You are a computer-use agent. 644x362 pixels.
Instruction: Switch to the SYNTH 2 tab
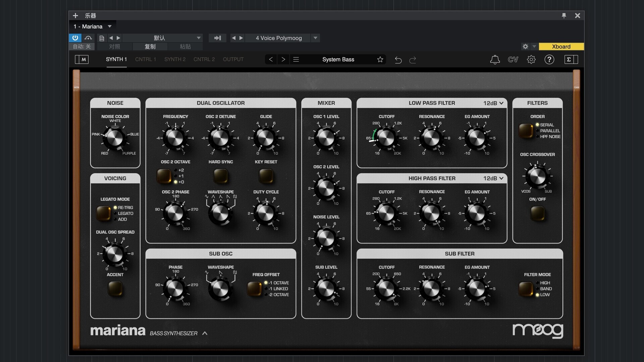pyautogui.click(x=175, y=59)
